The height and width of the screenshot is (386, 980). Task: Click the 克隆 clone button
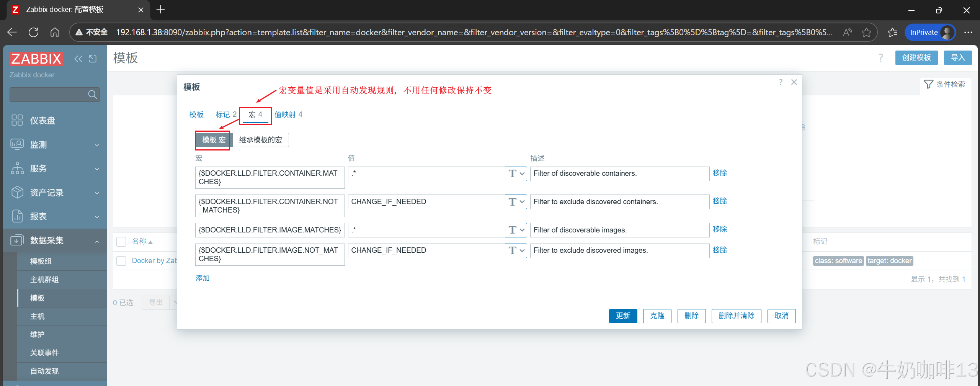click(x=657, y=316)
